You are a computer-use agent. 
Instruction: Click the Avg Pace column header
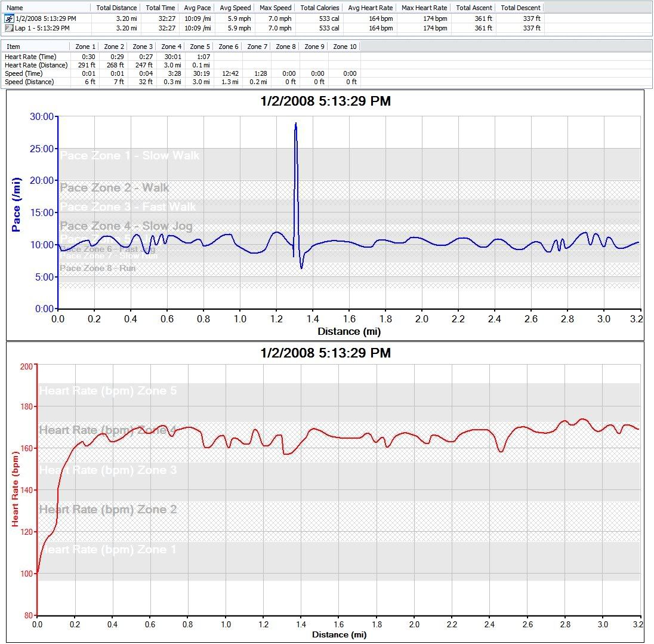(196, 8)
